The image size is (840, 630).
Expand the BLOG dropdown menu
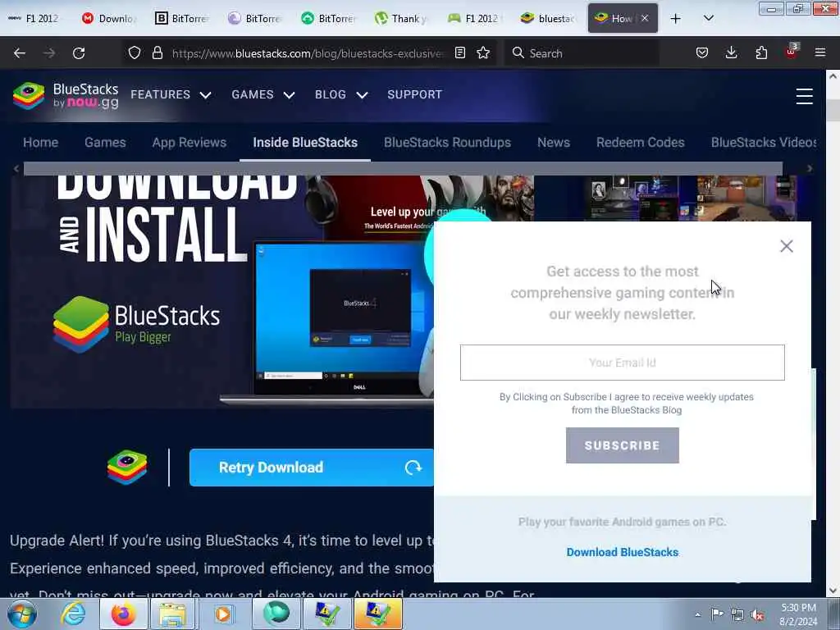[341, 95]
